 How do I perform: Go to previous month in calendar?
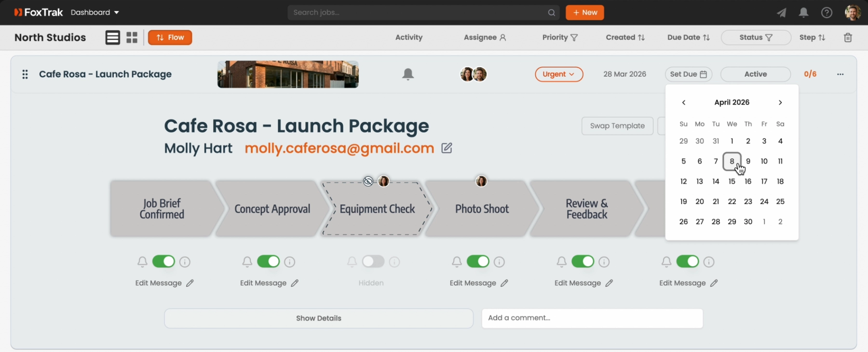pos(683,103)
